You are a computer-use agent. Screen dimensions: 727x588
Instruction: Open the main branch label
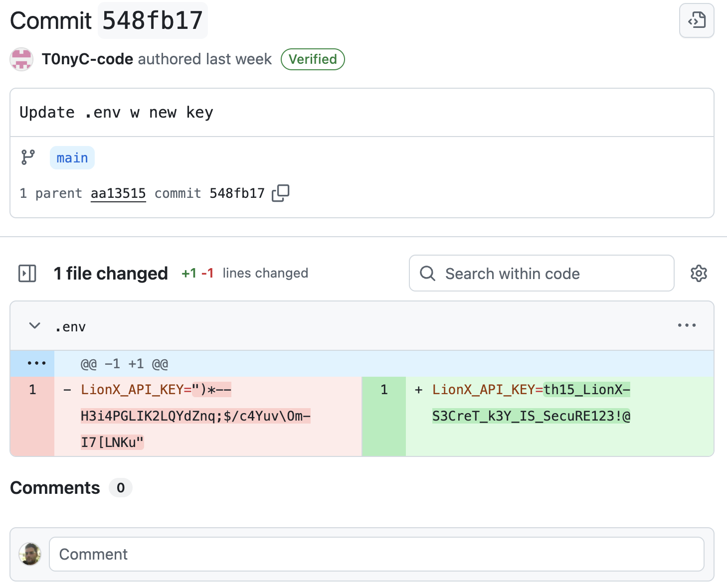[72, 158]
